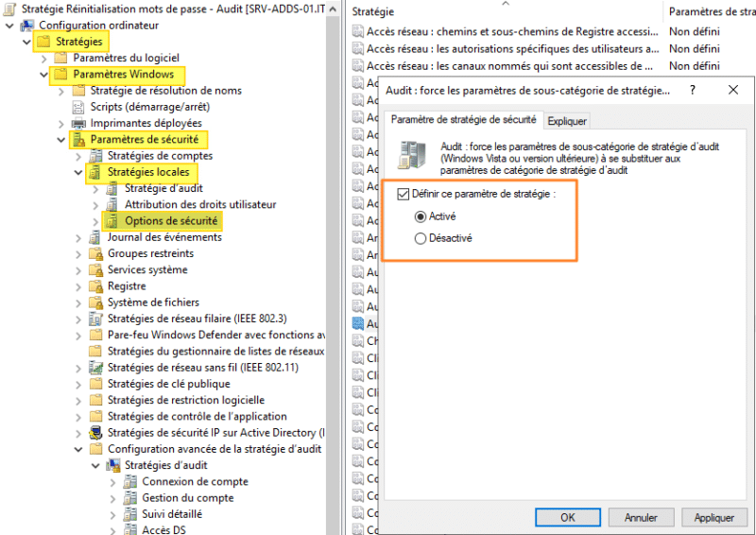Select Stratégies de clé publique item
The height and width of the screenshot is (535, 756).
[169, 384]
